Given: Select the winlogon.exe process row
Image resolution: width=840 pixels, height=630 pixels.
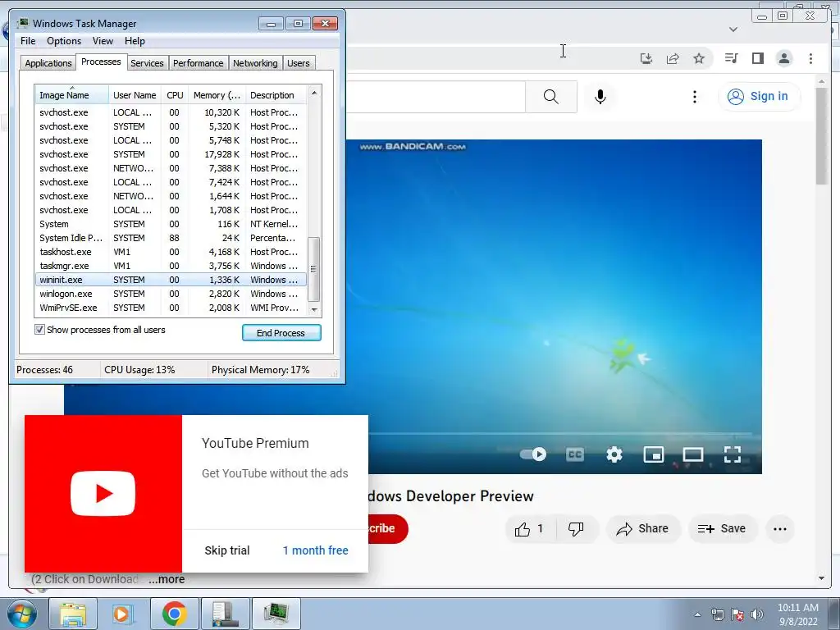Looking at the screenshot, I should click(171, 294).
